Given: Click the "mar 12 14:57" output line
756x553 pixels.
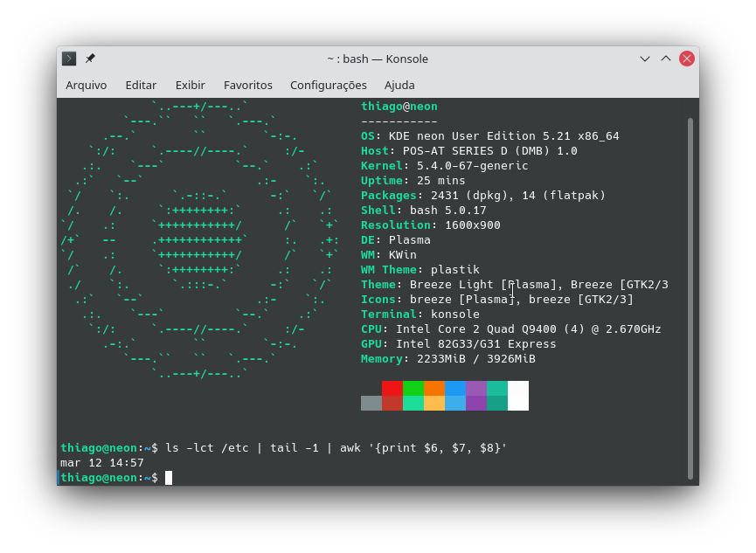Looking at the screenshot, I should click(102, 463).
